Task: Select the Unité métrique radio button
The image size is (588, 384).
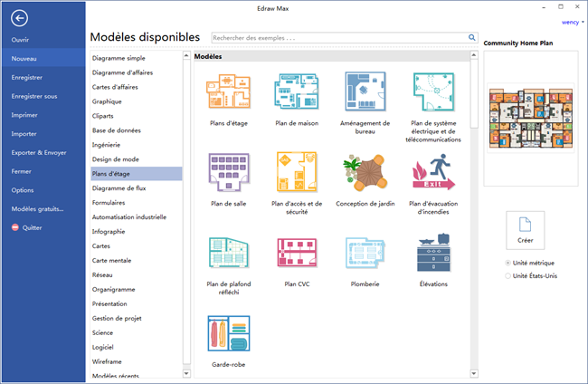Action: pyautogui.click(x=507, y=263)
